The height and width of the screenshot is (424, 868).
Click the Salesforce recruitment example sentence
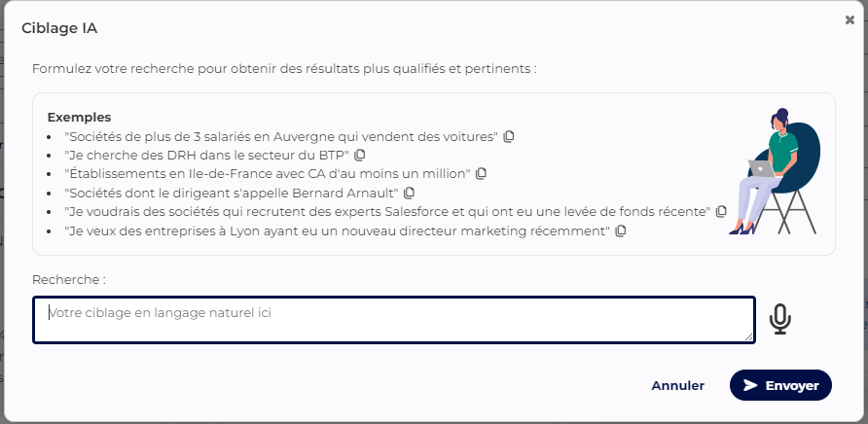coord(387,211)
